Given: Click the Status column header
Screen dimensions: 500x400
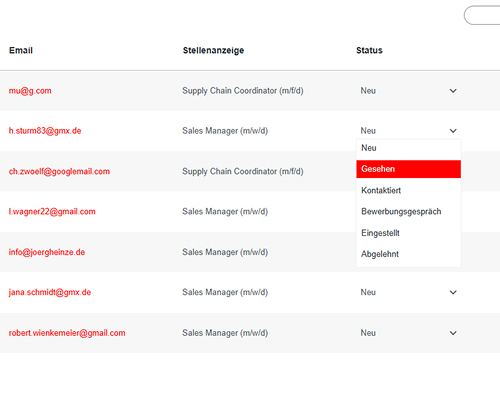Looking at the screenshot, I should [x=369, y=50].
